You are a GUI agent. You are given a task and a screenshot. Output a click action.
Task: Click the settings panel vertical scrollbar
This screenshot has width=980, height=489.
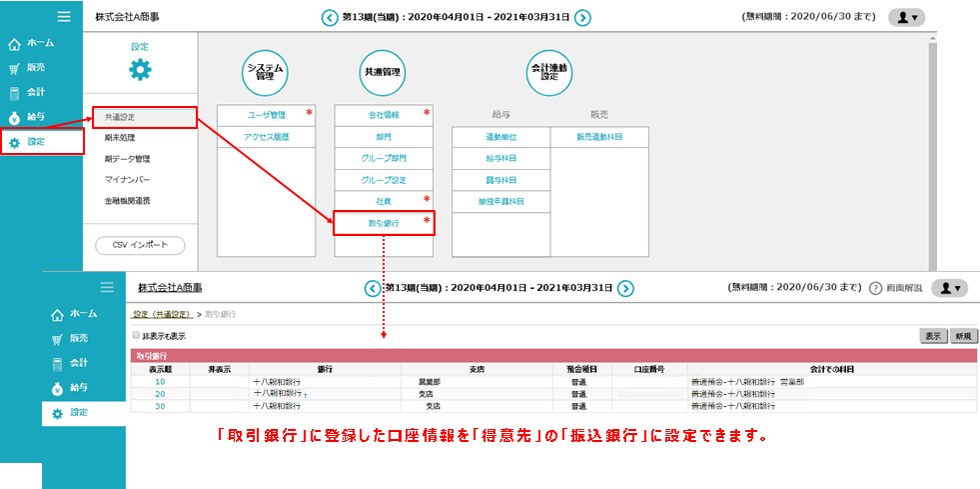click(x=932, y=150)
